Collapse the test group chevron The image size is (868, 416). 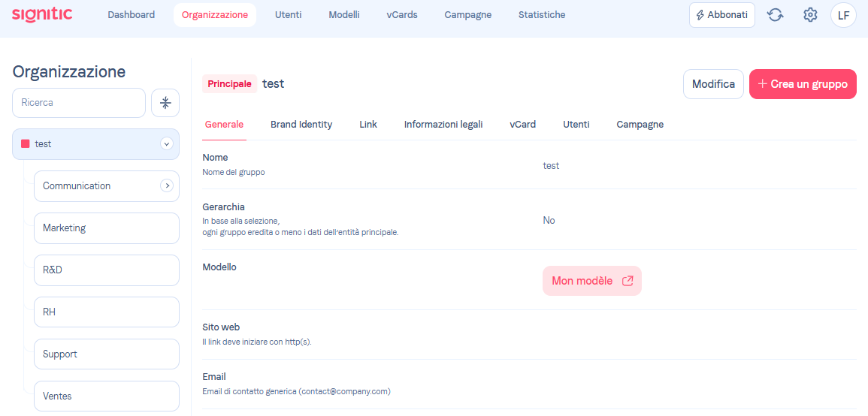pos(166,144)
